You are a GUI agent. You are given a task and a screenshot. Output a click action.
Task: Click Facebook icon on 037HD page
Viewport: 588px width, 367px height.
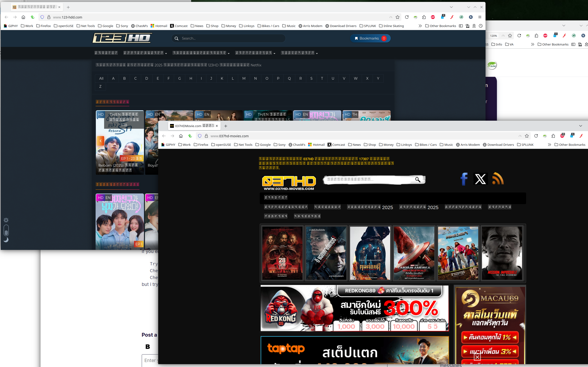click(x=464, y=179)
